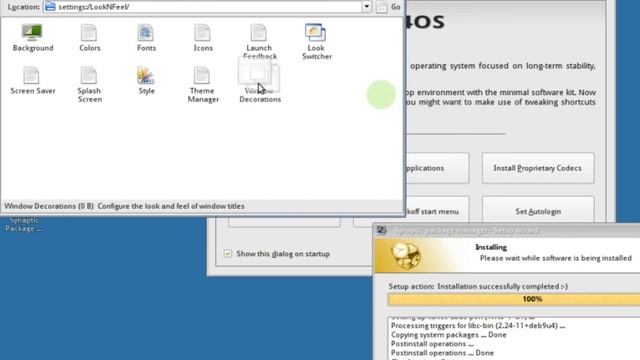Click the folder icon in Location field

(50, 7)
